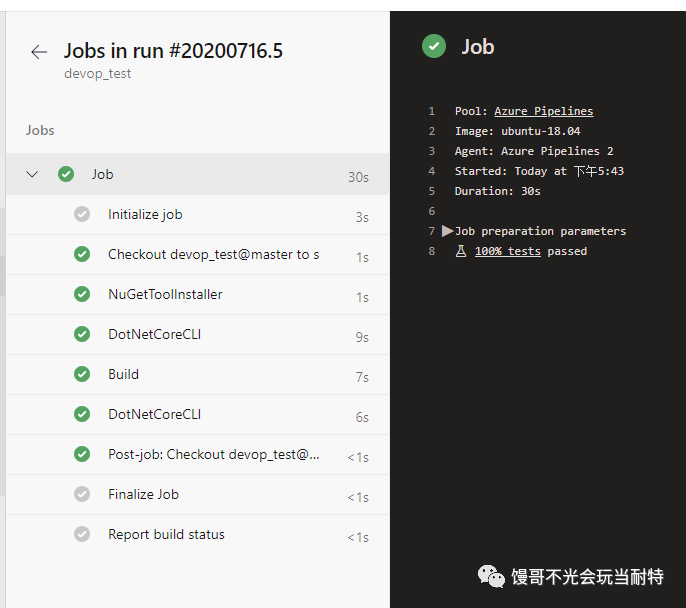Expand Job preparation parameters triangle
The image size is (686, 608).
coord(447,231)
